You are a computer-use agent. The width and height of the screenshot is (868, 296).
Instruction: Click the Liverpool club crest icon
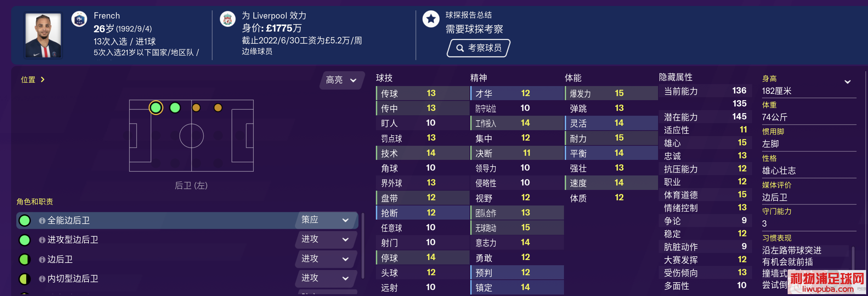(228, 19)
